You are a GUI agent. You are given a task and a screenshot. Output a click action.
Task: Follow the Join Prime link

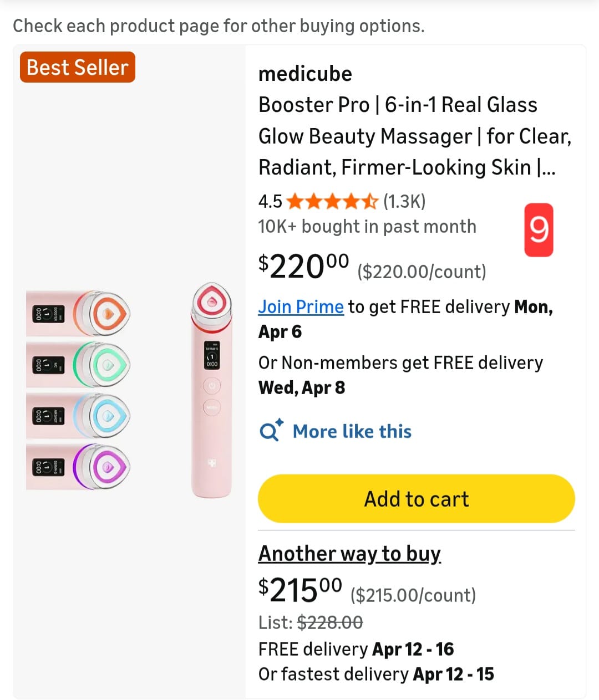(301, 306)
